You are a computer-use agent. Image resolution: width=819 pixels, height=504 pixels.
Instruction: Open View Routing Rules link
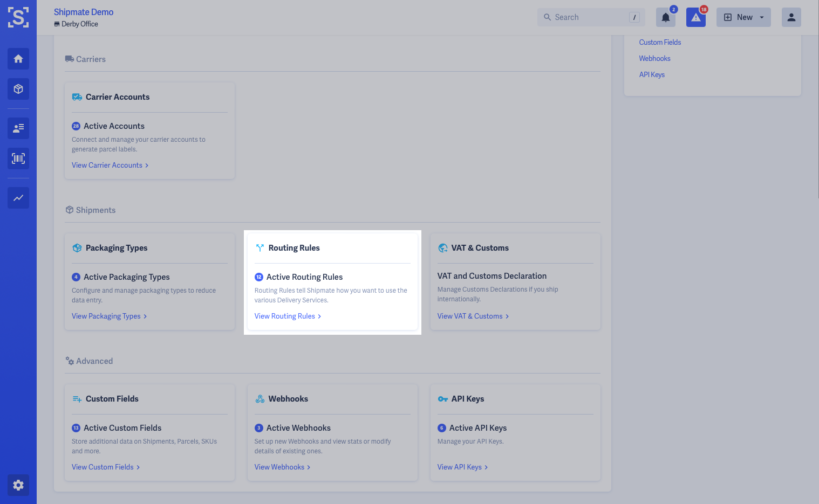click(288, 316)
